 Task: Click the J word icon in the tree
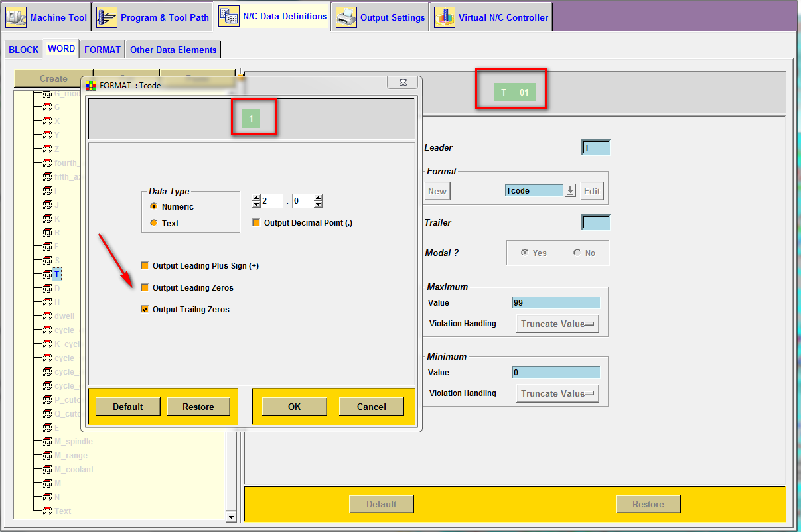pos(47,205)
